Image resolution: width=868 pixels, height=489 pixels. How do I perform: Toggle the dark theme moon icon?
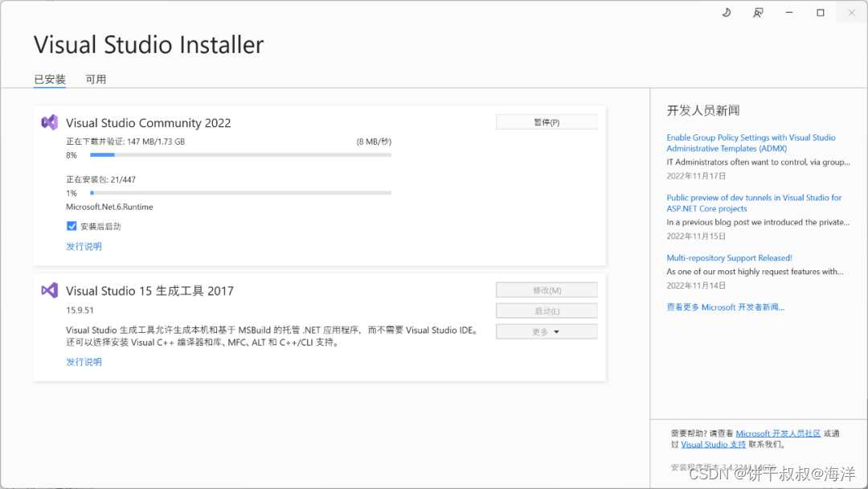point(727,13)
